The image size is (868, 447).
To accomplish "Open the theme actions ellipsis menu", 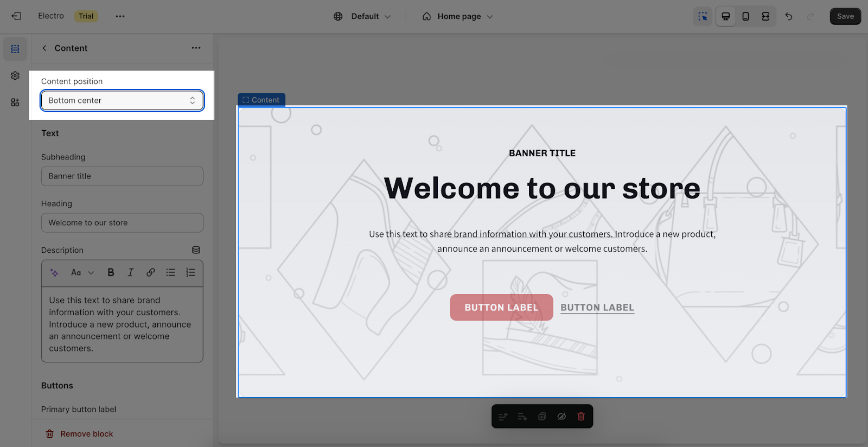I will point(120,16).
